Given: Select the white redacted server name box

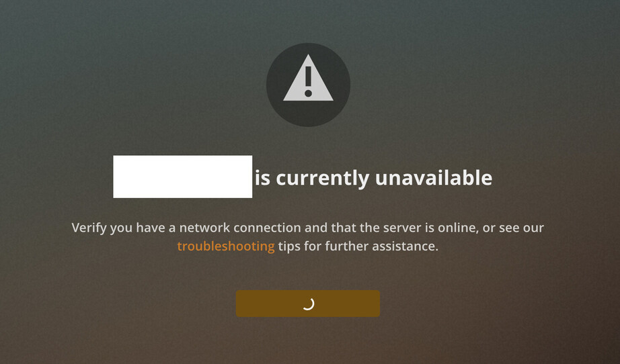Looking at the screenshot, I should coord(183,177).
